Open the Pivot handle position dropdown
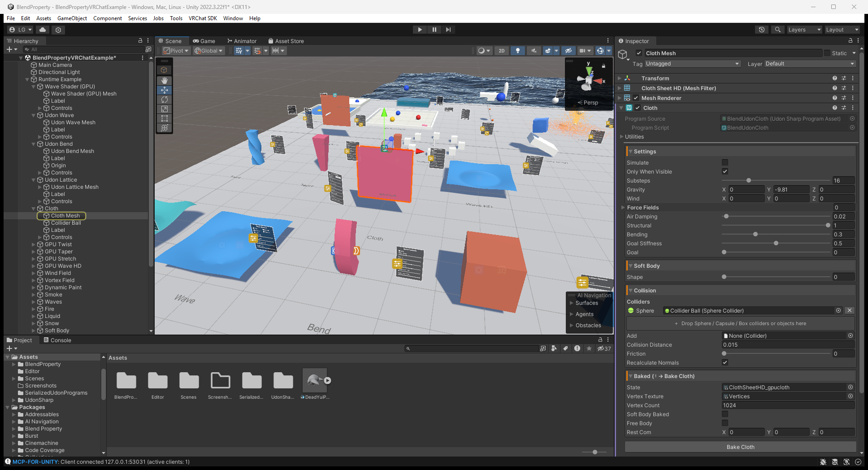 point(176,51)
